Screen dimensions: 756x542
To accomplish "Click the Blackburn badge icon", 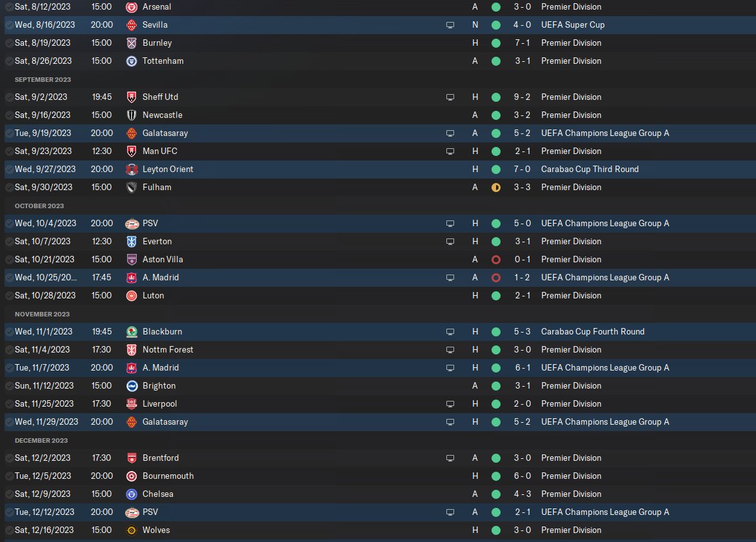I will tap(132, 331).
